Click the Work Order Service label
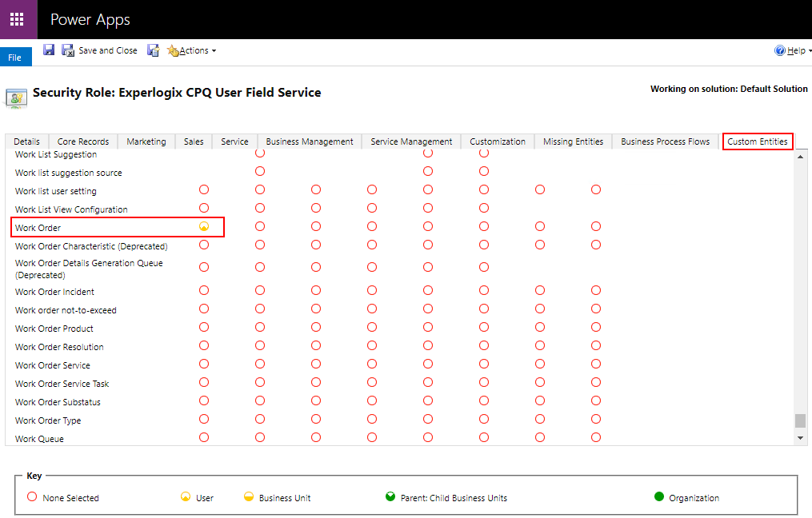The image size is (812, 518). point(53,365)
